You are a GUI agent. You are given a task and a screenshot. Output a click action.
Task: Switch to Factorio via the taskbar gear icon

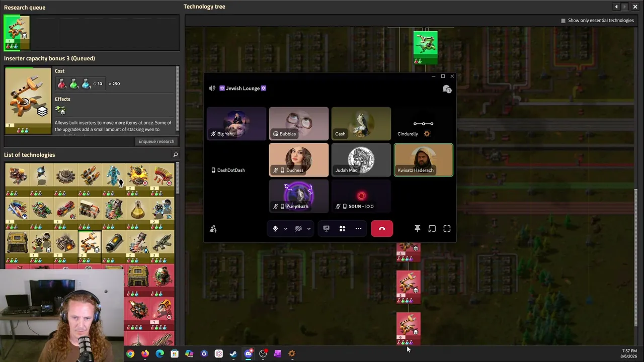coord(292,354)
